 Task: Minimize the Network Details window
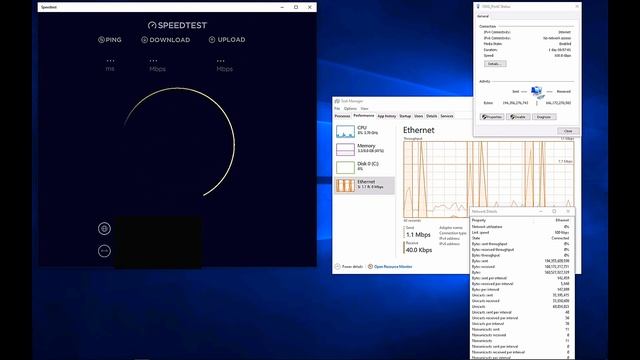pyautogui.click(x=540, y=211)
